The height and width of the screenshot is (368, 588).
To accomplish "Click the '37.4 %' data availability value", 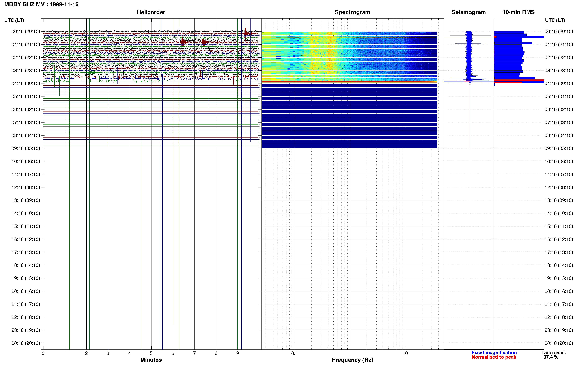I will pos(551,357).
